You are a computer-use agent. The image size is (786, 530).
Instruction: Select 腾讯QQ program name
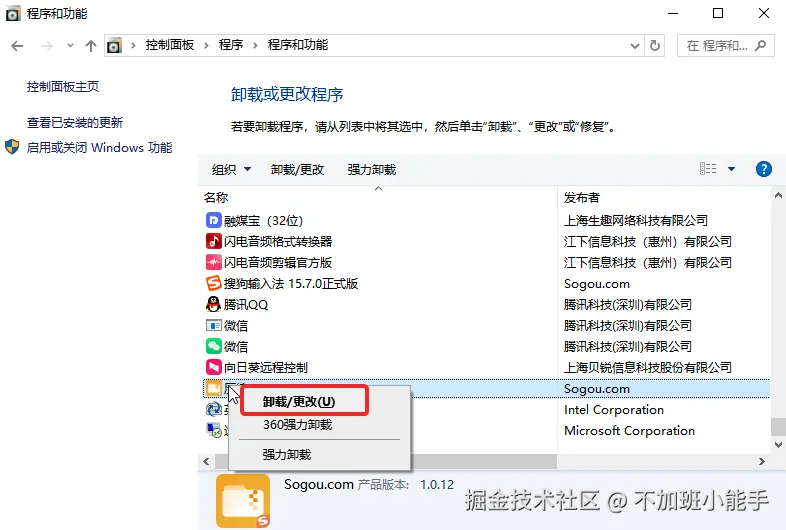[x=246, y=305]
